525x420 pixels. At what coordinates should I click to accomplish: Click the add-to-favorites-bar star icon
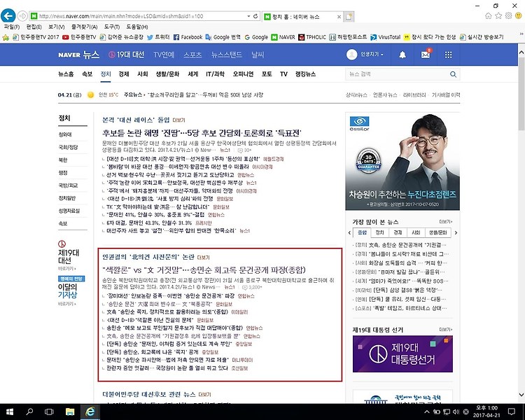[x=6, y=37]
